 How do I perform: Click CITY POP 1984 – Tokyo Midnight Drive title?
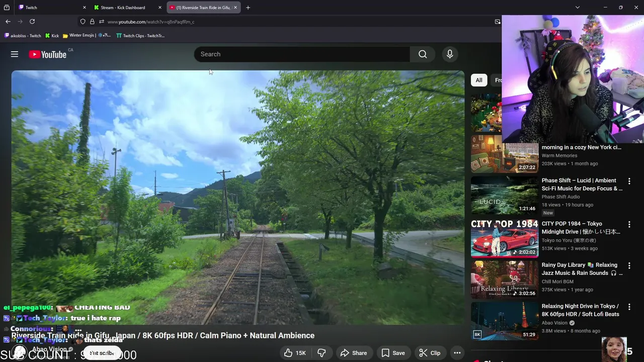[582, 228]
